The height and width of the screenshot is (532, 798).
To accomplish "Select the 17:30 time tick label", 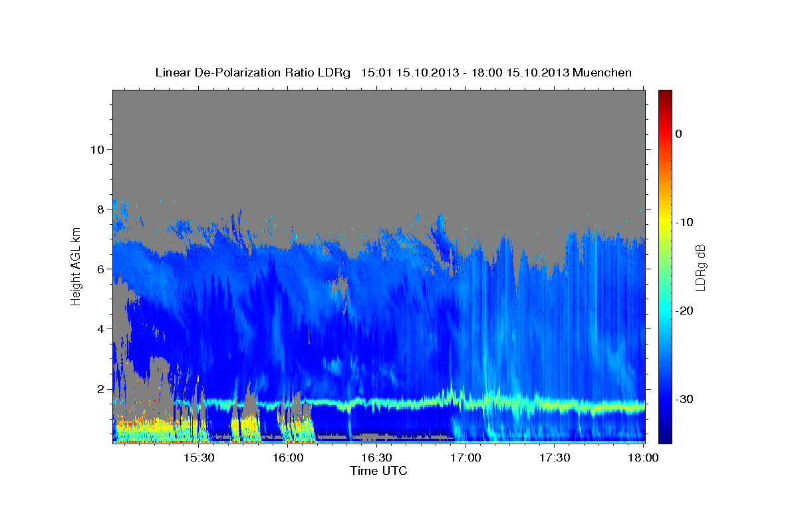I will pos(555,458).
